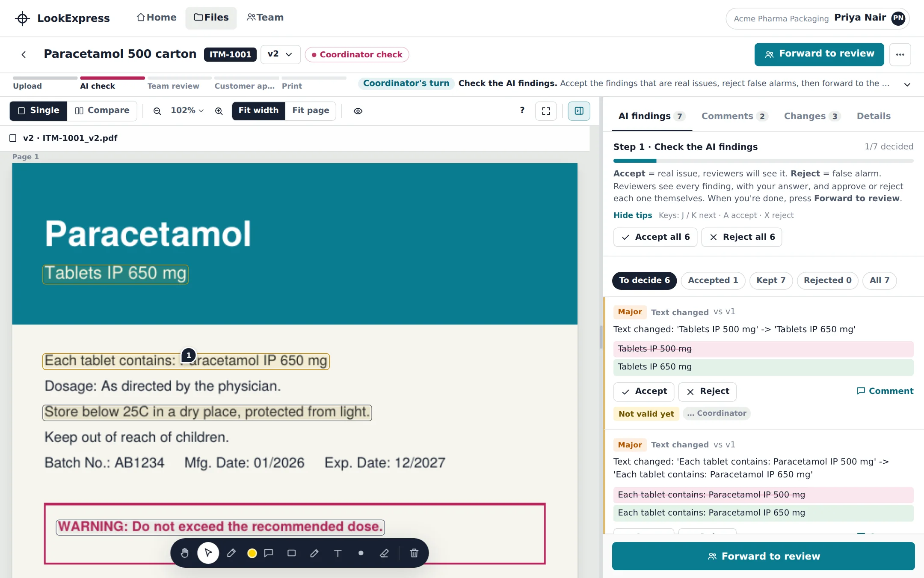Click the zoom out magnifier
This screenshot has width=924, height=578.
(157, 111)
